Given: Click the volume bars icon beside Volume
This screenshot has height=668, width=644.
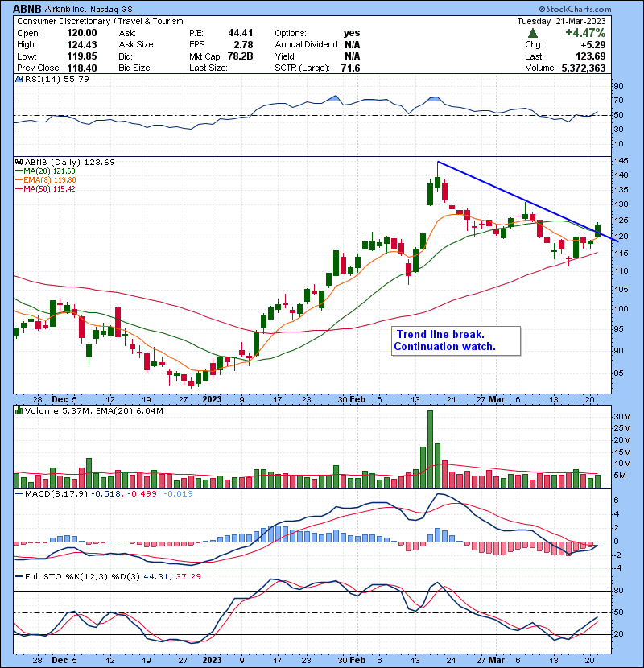Looking at the screenshot, I should click(19, 410).
